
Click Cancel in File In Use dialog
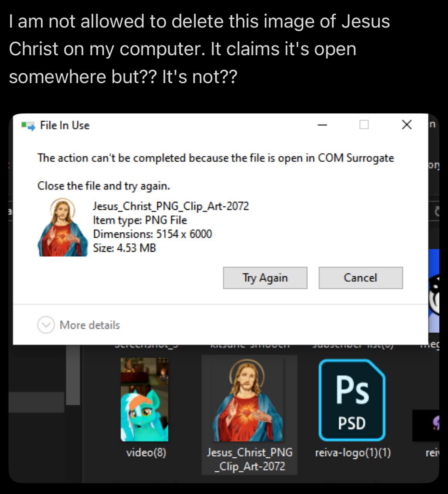pyautogui.click(x=360, y=278)
